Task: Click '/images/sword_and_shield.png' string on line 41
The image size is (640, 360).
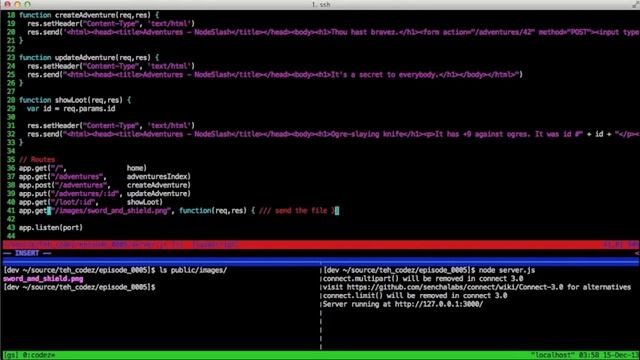Action: [111, 211]
